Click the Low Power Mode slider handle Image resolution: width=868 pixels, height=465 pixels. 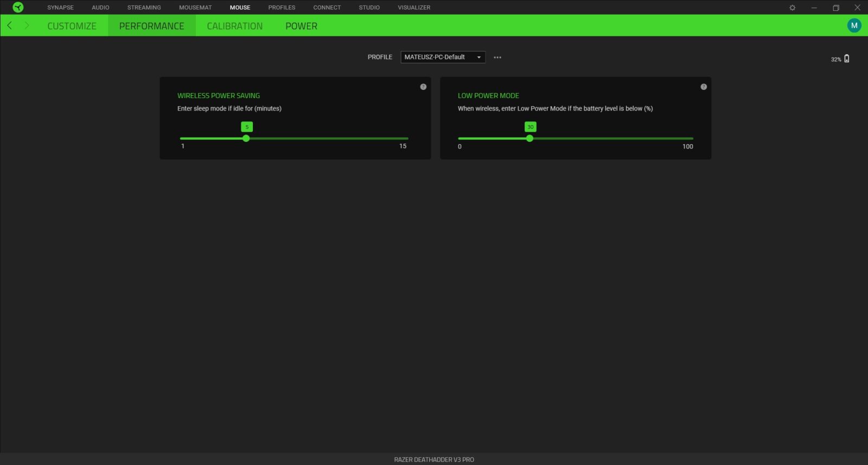(530, 138)
